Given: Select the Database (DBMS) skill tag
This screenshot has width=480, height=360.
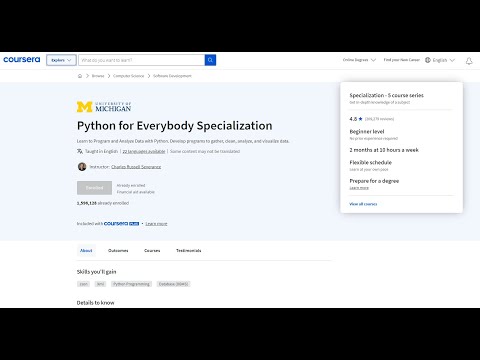Looking at the screenshot, I should click(x=173, y=284).
